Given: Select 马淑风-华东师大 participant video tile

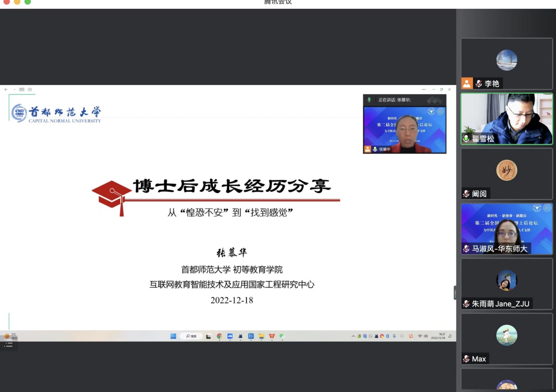Looking at the screenshot, I should (x=506, y=228).
